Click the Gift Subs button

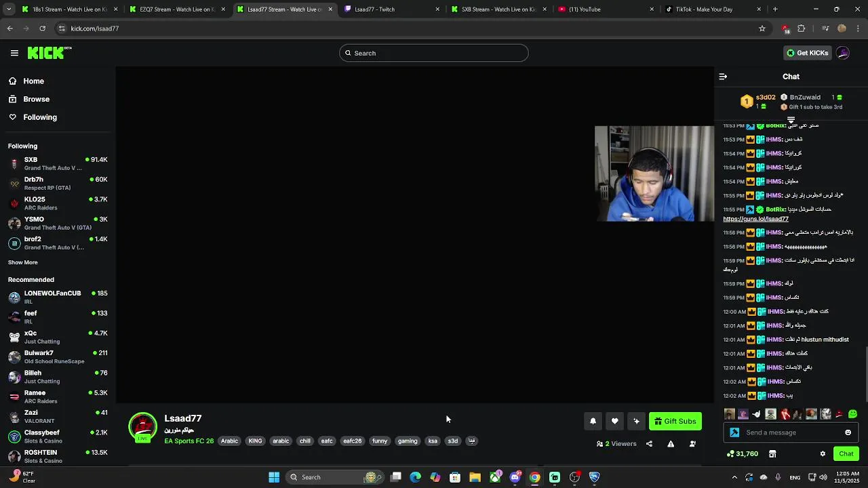pyautogui.click(x=675, y=422)
